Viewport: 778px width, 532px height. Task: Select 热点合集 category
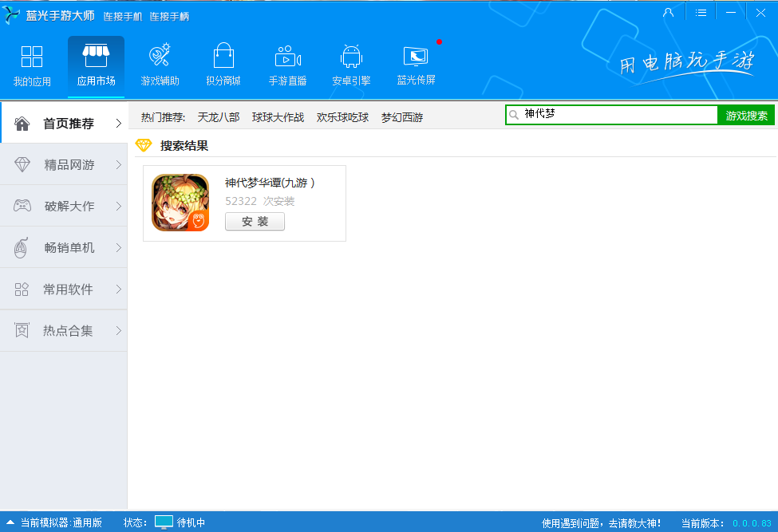64,331
